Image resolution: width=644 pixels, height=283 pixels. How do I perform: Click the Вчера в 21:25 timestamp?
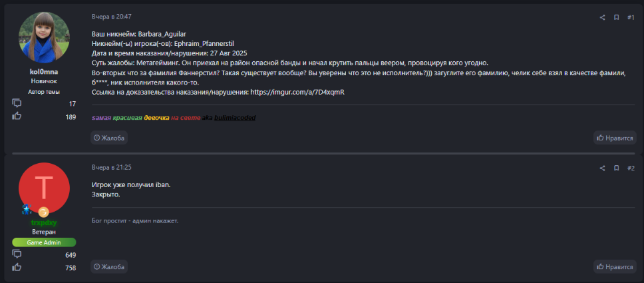pyautogui.click(x=111, y=168)
